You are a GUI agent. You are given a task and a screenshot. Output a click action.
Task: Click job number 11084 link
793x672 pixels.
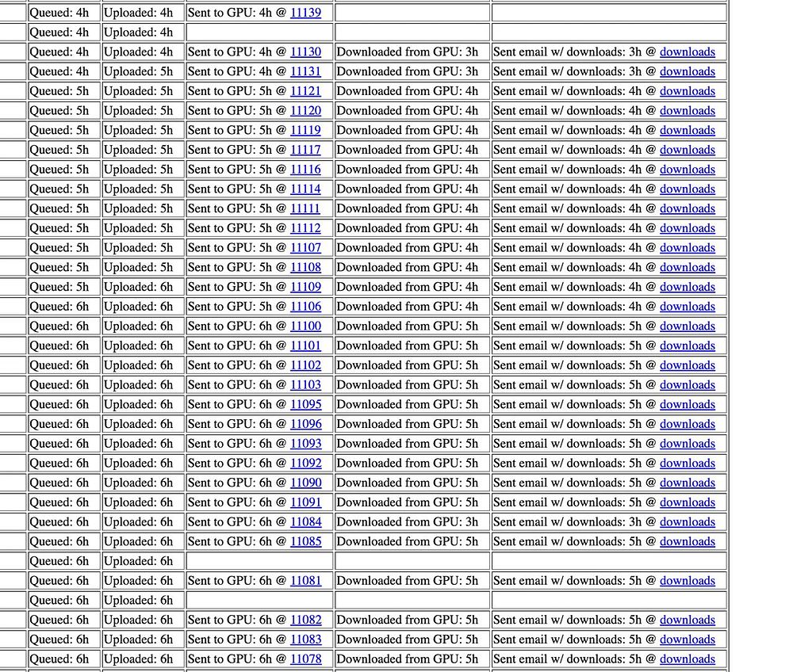pyautogui.click(x=305, y=522)
